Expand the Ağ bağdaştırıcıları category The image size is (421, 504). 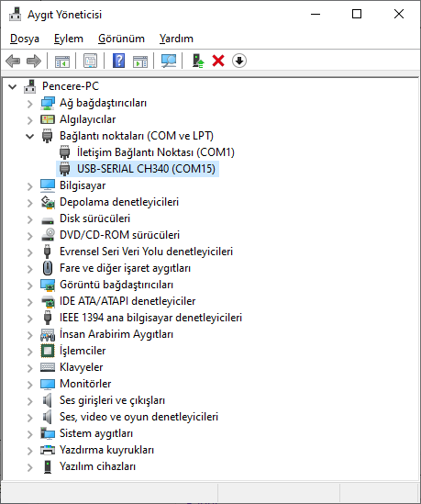click(29, 104)
